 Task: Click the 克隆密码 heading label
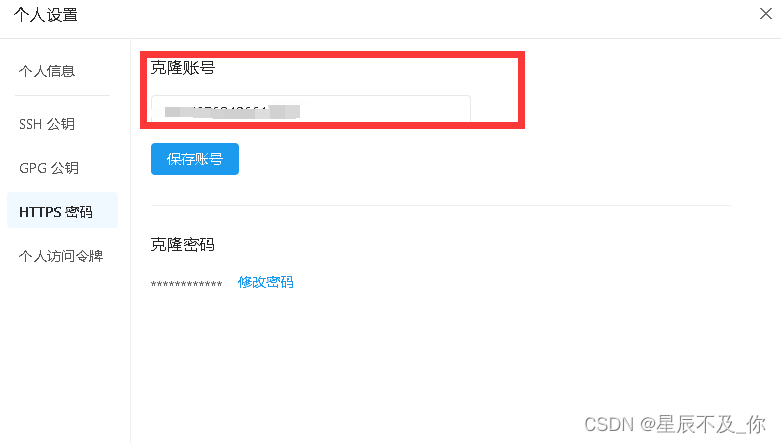click(x=183, y=245)
